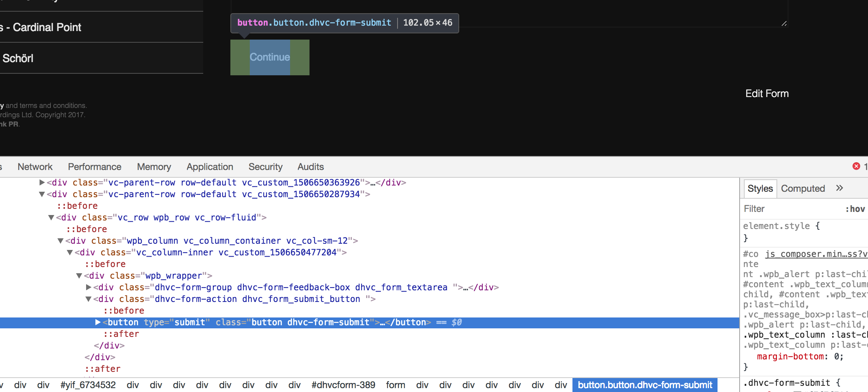The image size is (868, 392).
Task: Expand the vc_custom_1506650363926 div node
Action: (42, 182)
